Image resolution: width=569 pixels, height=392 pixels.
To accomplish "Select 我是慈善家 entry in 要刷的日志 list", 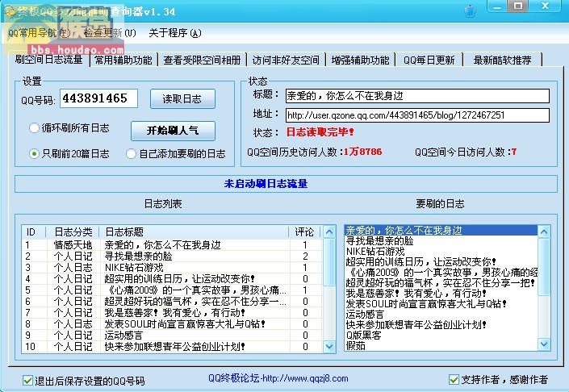I will (x=441, y=293).
